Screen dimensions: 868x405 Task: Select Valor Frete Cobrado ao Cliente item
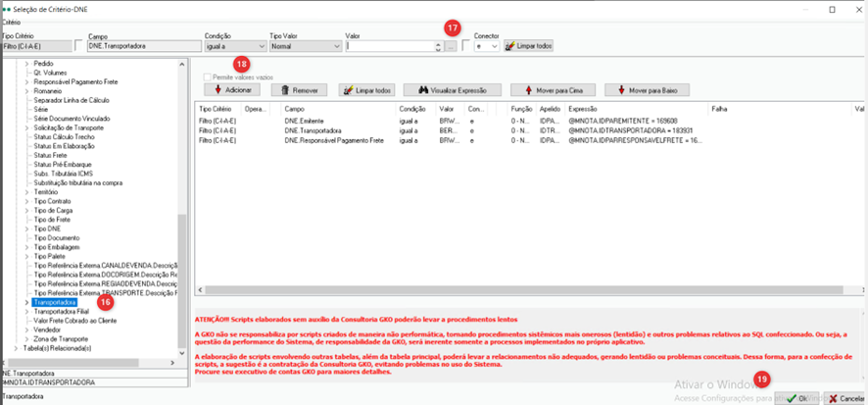click(x=75, y=321)
